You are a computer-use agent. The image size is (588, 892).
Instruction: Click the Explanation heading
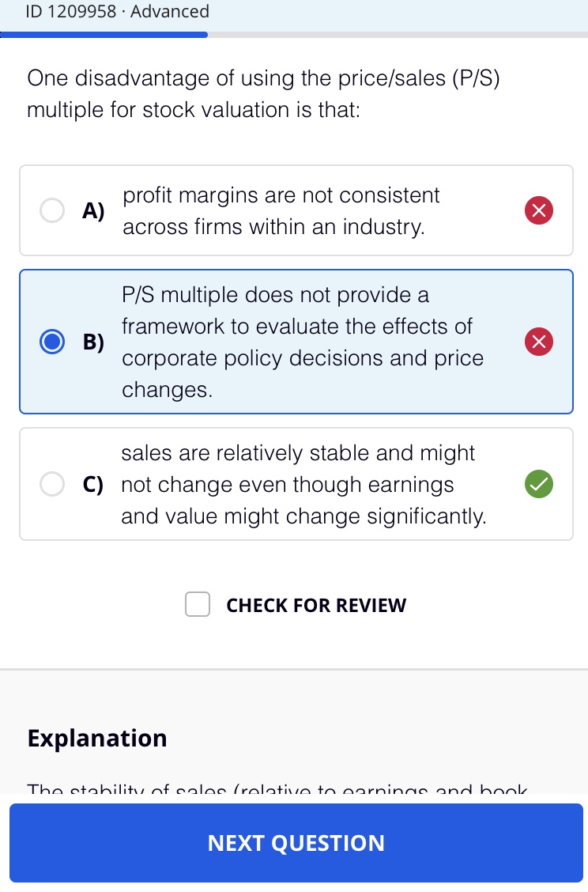(x=97, y=739)
